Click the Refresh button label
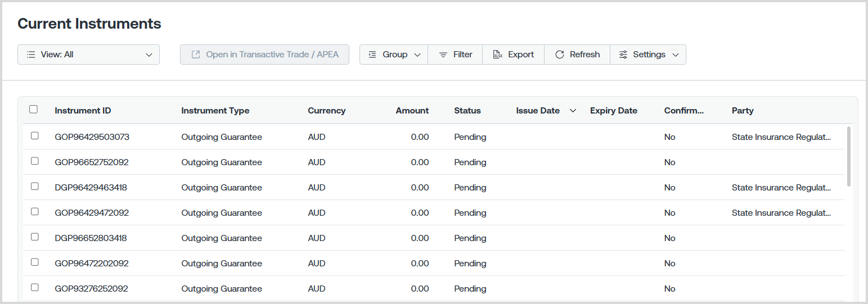The width and height of the screenshot is (868, 304). pyautogui.click(x=584, y=55)
